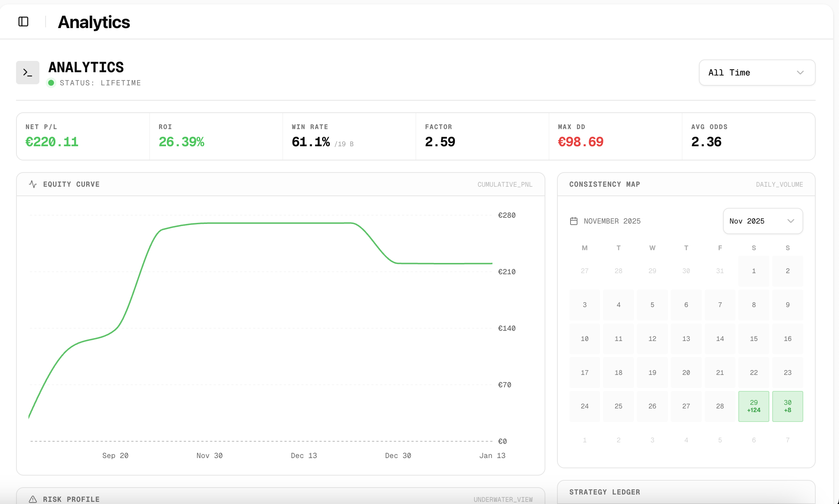Click the calendar icon next to November 2025

[574, 221]
